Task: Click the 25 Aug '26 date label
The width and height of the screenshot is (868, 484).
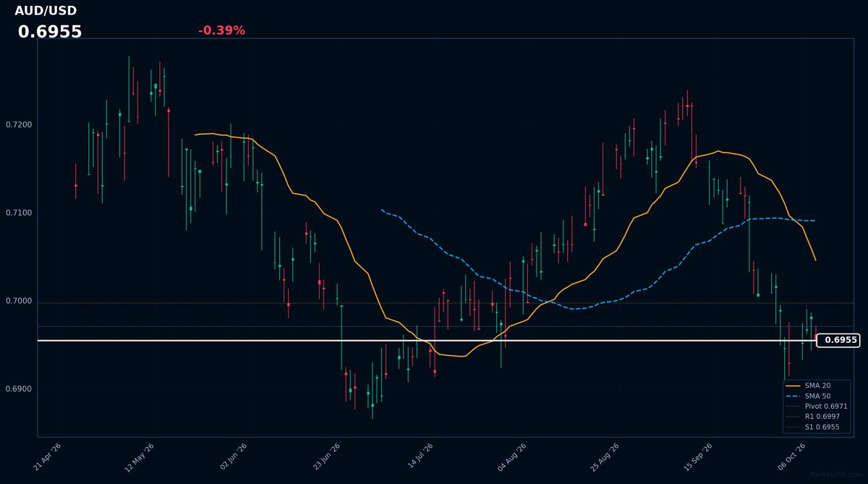Action: pyautogui.click(x=605, y=458)
